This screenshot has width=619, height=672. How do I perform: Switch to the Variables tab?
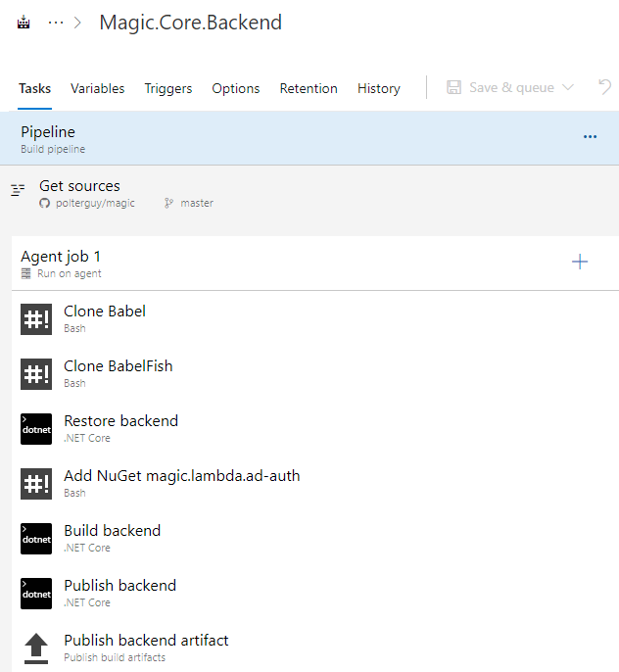click(97, 88)
